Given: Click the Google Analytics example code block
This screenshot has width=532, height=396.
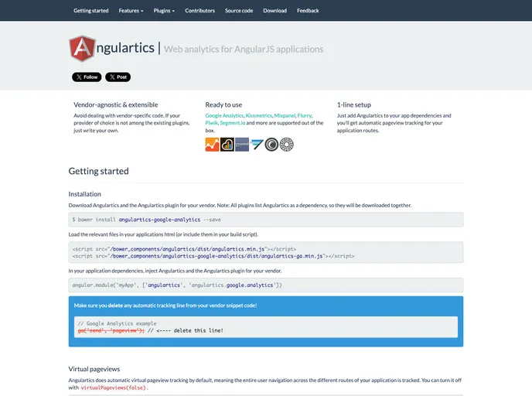Looking at the screenshot, I should point(266,327).
